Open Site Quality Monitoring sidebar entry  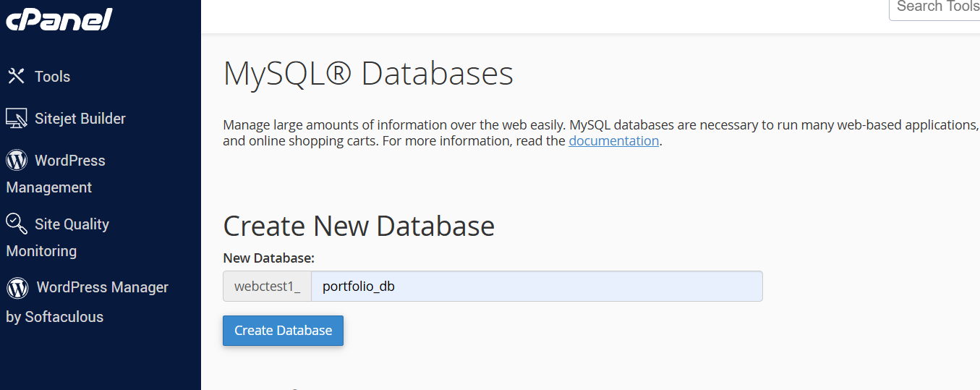coord(58,237)
